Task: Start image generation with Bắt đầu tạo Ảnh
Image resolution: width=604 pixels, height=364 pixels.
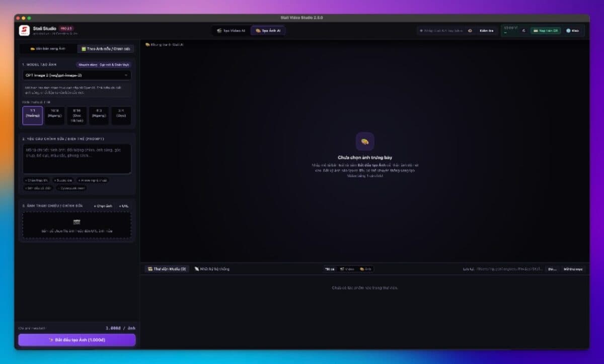Action: [77, 340]
